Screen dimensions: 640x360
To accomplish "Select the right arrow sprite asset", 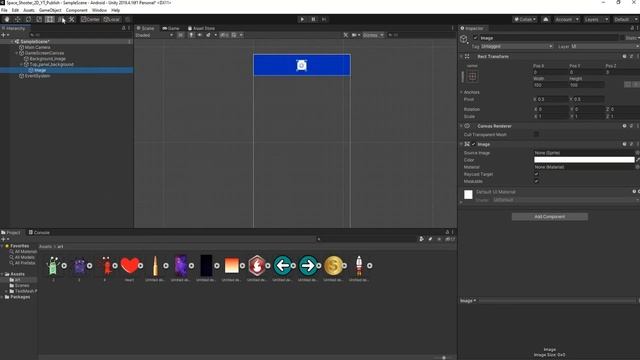I will [308, 266].
